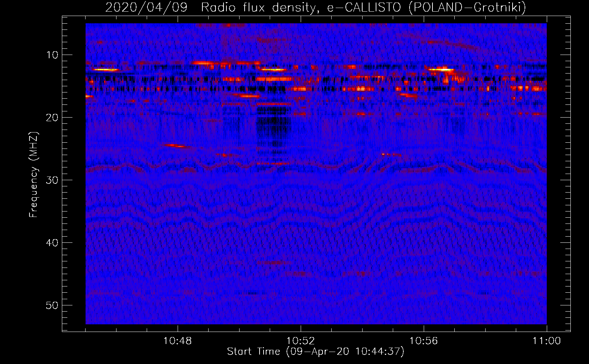Select the 11:00 time tick label
Image resolution: width=589 pixels, height=364 pixels.
pyautogui.click(x=547, y=341)
